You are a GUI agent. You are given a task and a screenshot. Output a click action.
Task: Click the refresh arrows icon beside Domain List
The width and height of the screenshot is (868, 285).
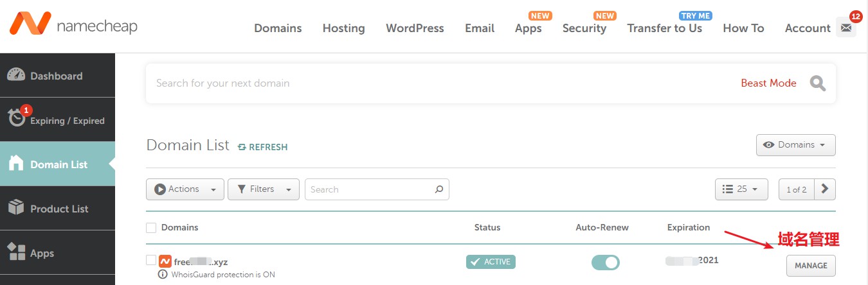coord(242,147)
